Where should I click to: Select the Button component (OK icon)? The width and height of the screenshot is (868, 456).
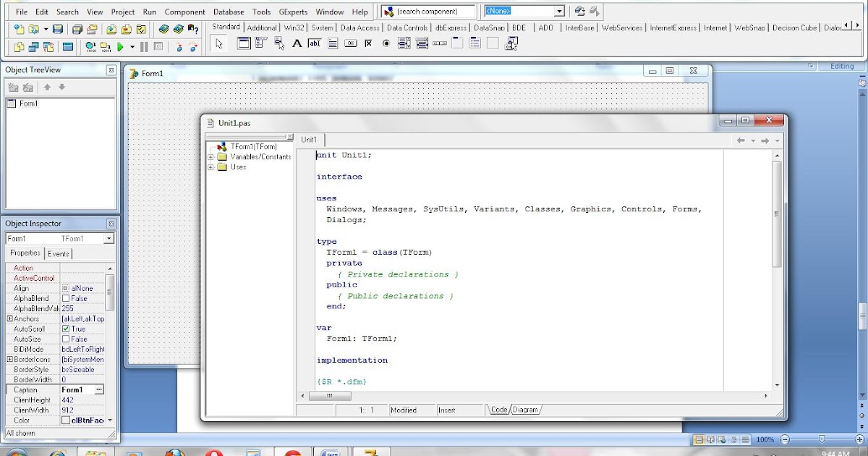tap(351, 43)
